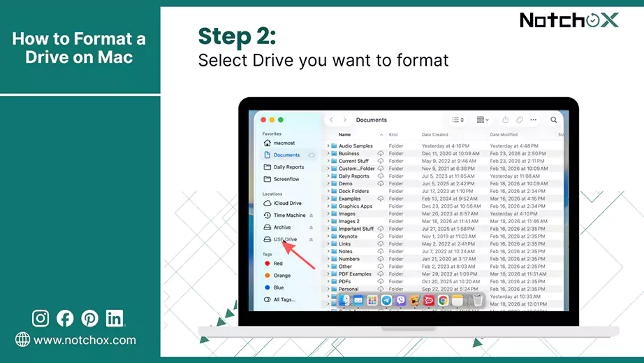The height and width of the screenshot is (363, 644).
Task: Sort by the Kind column header
Action: pyautogui.click(x=393, y=134)
